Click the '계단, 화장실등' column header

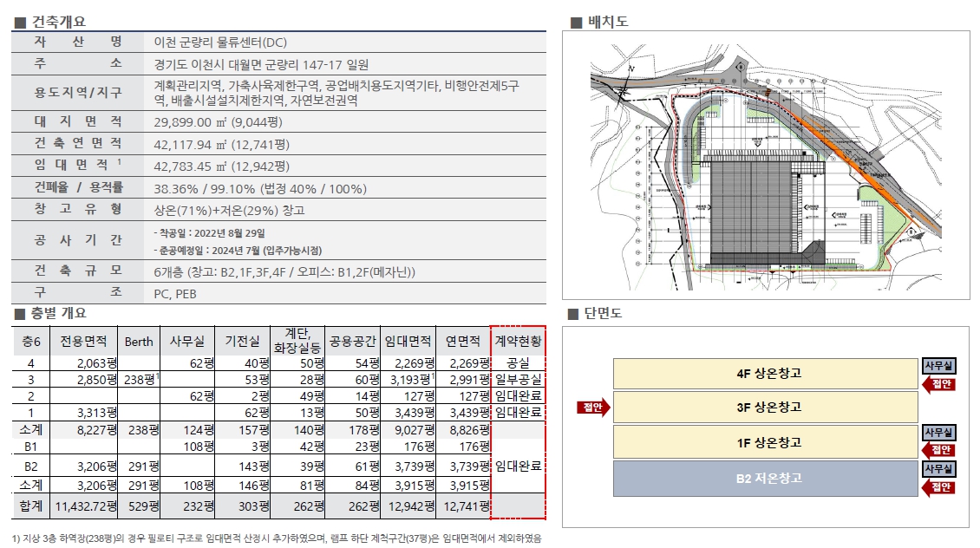tap(297, 341)
